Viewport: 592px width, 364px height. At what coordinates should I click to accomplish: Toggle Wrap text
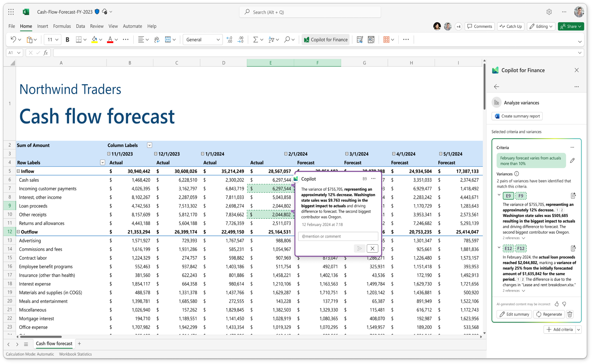157,39
